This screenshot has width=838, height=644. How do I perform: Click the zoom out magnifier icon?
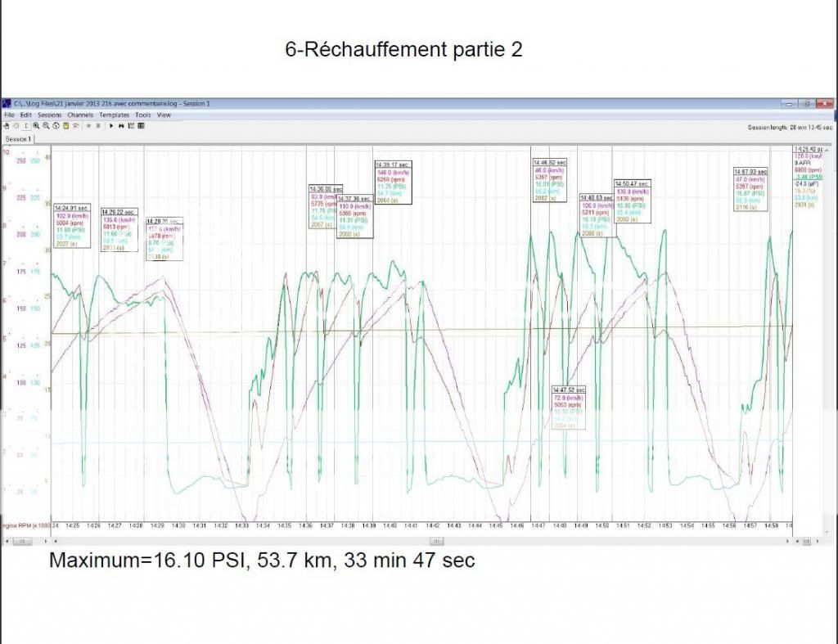(x=46, y=126)
